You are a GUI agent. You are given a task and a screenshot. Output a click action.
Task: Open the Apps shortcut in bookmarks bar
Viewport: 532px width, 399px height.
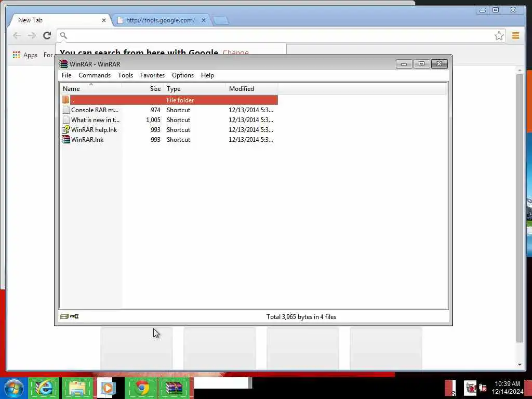pyautogui.click(x=25, y=55)
